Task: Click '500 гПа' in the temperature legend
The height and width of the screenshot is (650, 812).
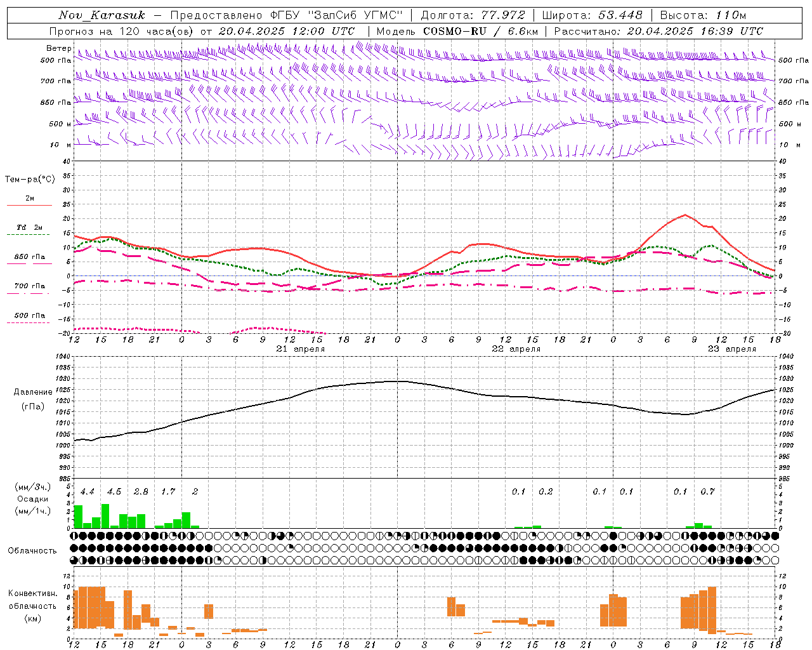Action: (x=30, y=315)
